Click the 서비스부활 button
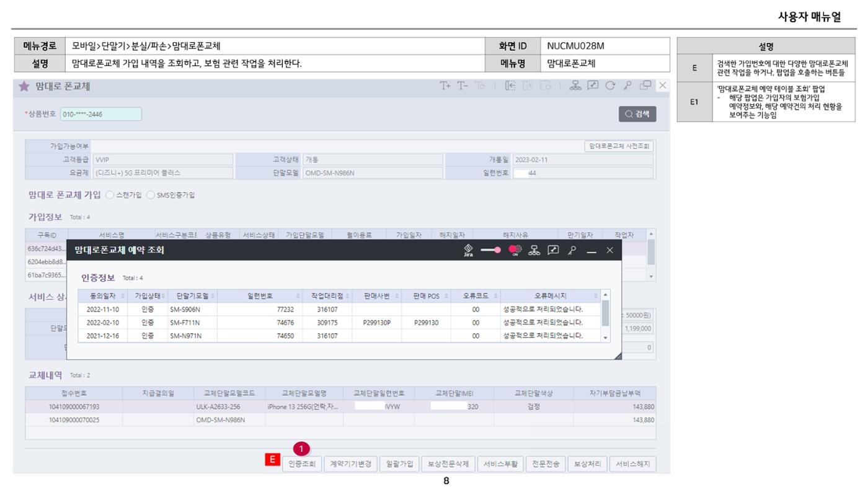868x489 pixels. tap(501, 464)
